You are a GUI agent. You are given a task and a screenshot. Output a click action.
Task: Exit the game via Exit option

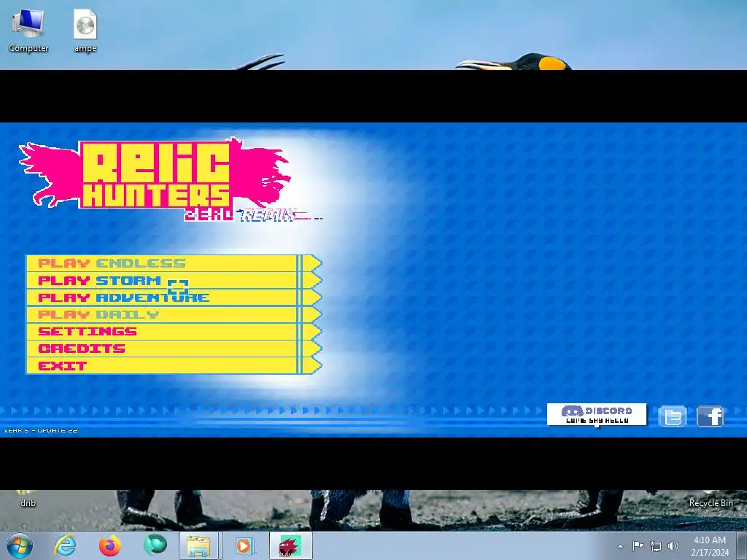(x=174, y=366)
